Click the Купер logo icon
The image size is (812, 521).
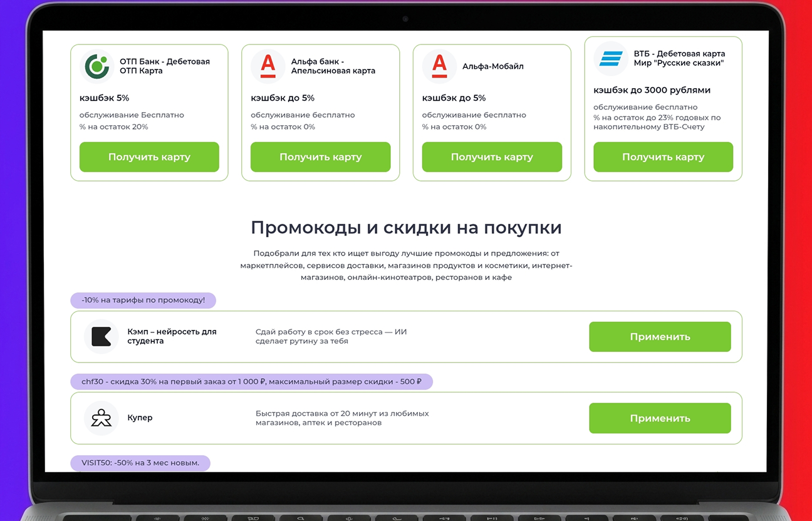pyautogui.click(x=101, y=418)
